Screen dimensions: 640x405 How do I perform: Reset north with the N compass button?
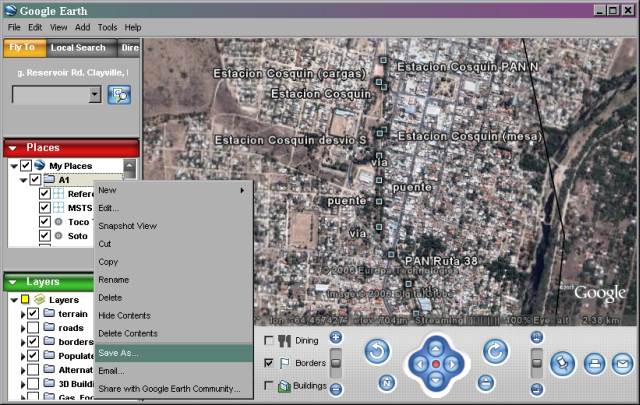(x=387, y=383)
